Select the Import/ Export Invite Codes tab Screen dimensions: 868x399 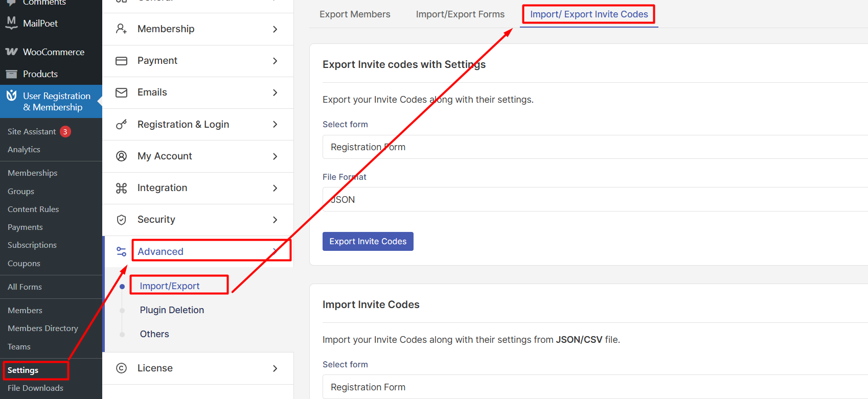coord(589,14)
